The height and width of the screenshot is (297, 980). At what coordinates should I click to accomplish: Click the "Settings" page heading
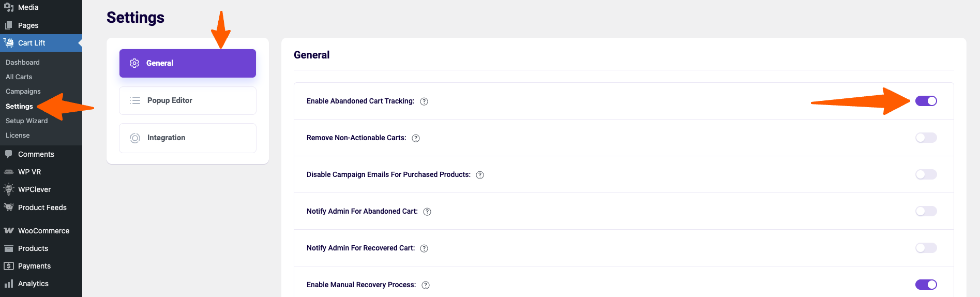coord(135,18)
